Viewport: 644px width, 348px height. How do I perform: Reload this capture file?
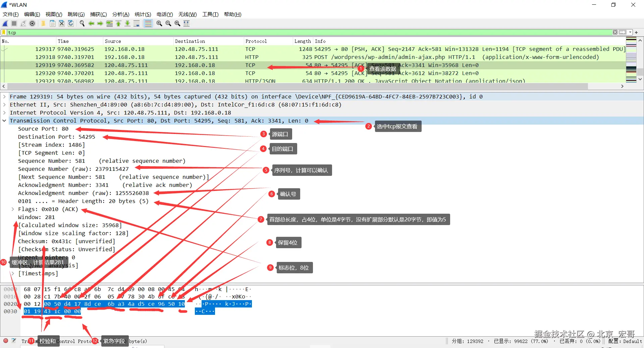[x=70, y=23]
